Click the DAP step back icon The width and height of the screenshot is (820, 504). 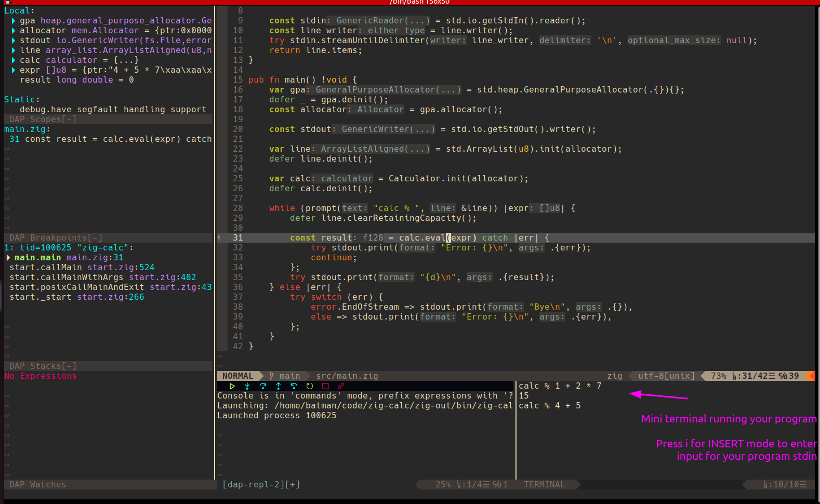coord(294,386)
